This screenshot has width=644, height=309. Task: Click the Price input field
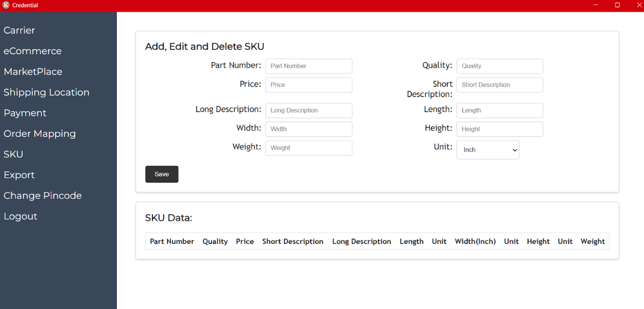309,85
